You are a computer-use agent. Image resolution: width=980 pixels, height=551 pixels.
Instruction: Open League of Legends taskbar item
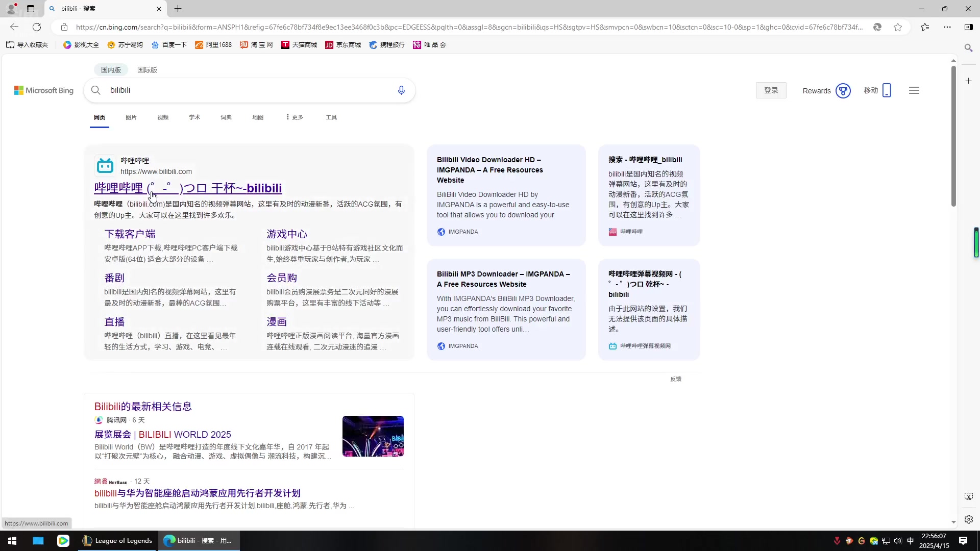(117, 541)
